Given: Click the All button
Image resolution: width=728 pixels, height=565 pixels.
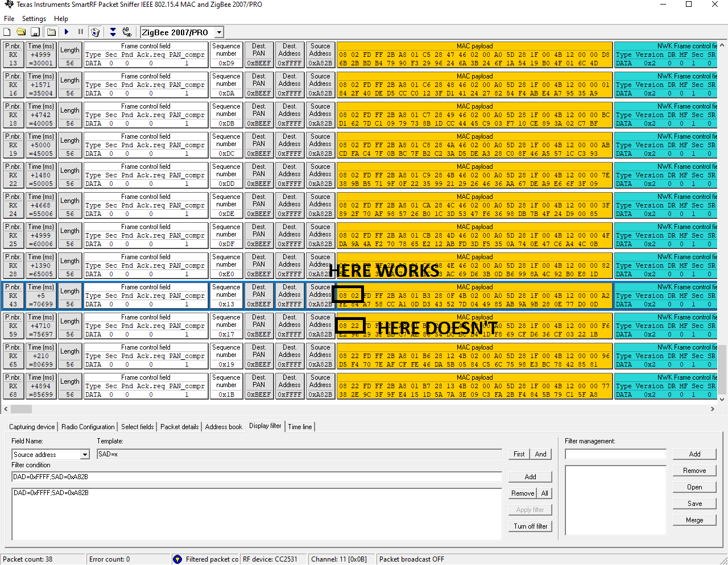Looking at the screenshot, I should click(545, 493).
